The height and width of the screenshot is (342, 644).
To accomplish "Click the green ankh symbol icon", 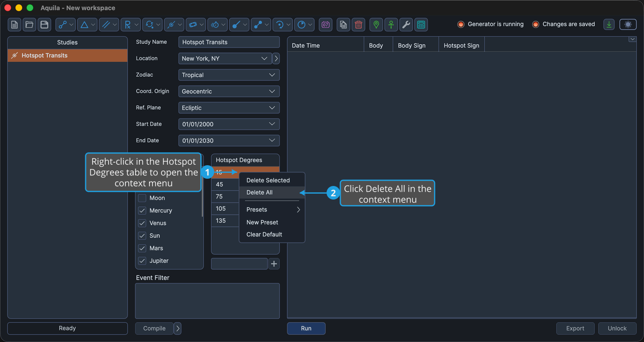I will tap(391, 25).
